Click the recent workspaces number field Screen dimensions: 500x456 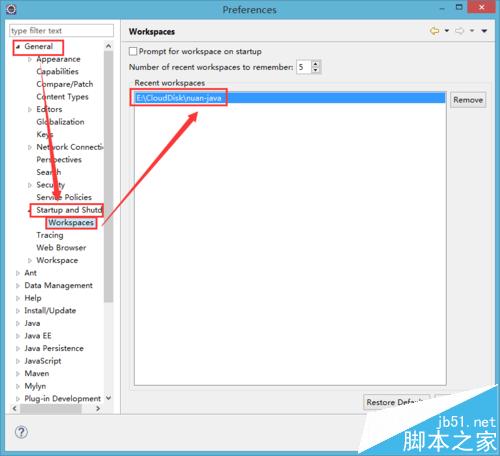(304, 67)
